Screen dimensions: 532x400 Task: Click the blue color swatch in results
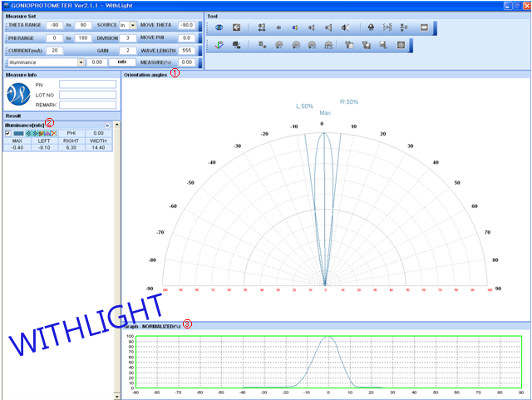tap(19, 133)
